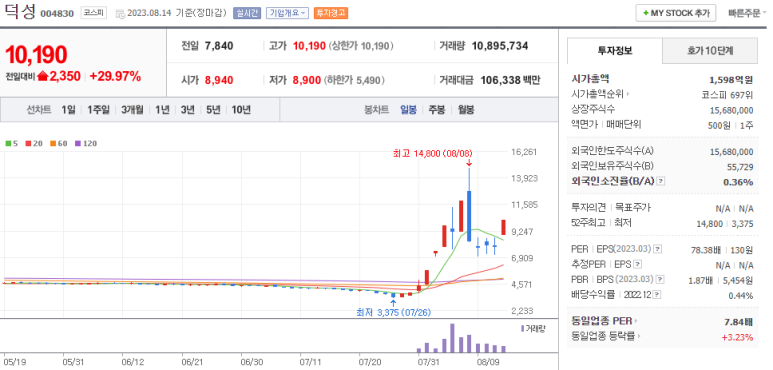Click the help icon beside 배당수익률 2022.12
Viewport: 773px width, 370px height.
pyautogui.click(x=658, y=295)
